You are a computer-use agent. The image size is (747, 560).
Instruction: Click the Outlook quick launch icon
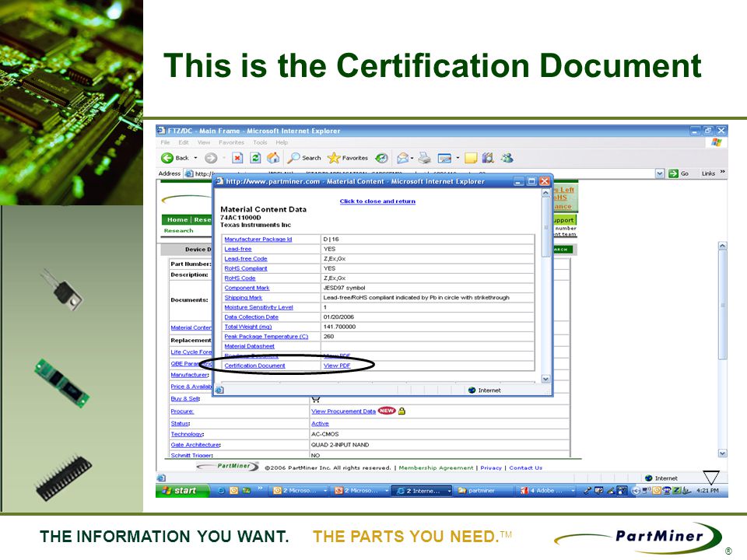click(233, 491)
